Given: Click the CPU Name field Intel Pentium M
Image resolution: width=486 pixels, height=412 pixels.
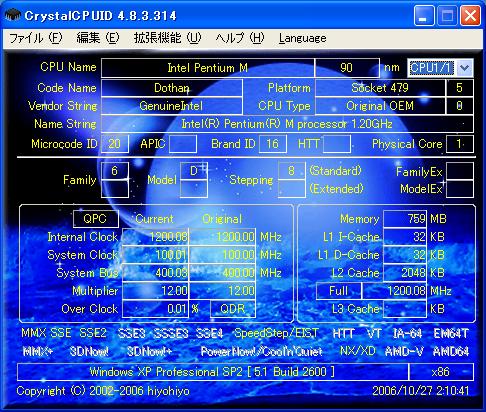Looking at the screenshot, I should [207, 68].
